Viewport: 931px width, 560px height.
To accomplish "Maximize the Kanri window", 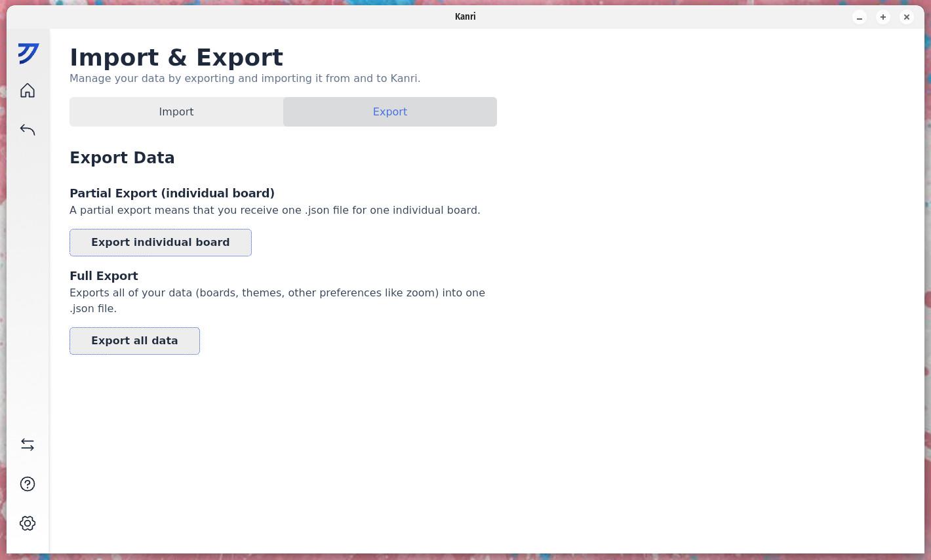I will pyautogui.click(x=883, y=17).
